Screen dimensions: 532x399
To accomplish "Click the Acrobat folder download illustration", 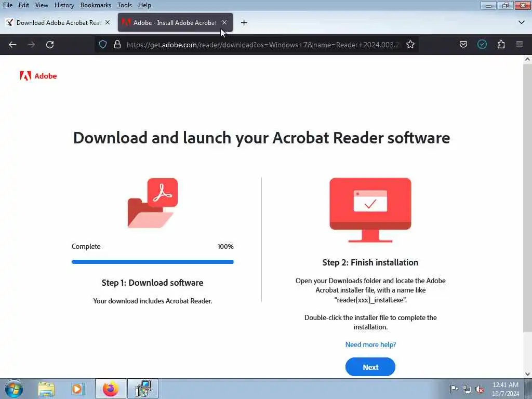I will (153, 203).
